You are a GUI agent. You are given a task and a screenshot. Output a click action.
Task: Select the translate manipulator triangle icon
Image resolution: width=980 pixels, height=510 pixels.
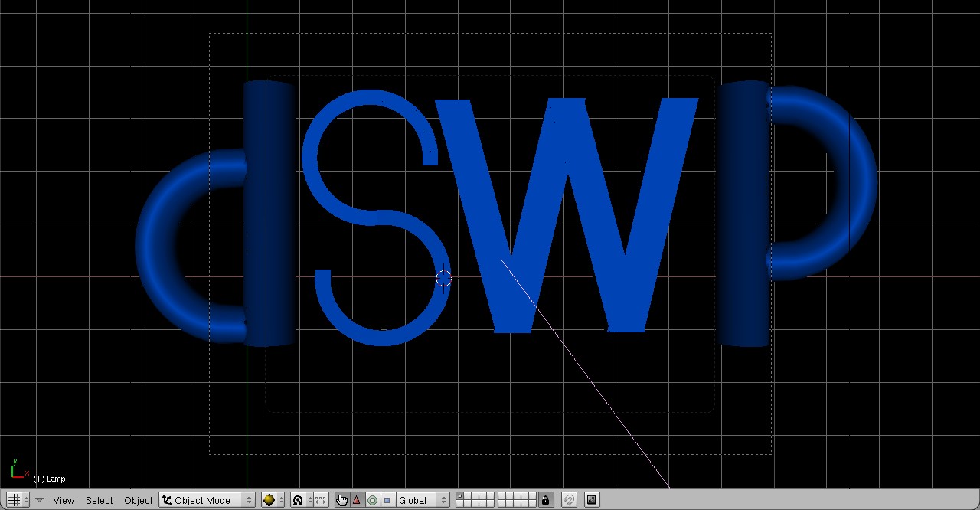[357, 500]
